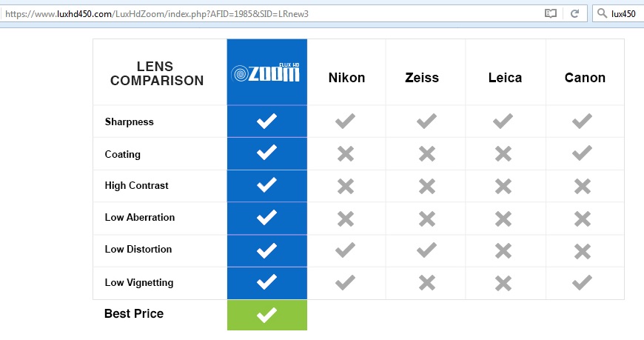Click the Zoom Low Vignetting checkmark
Viewport: 644px width, 340px height.
coord(267,282)
